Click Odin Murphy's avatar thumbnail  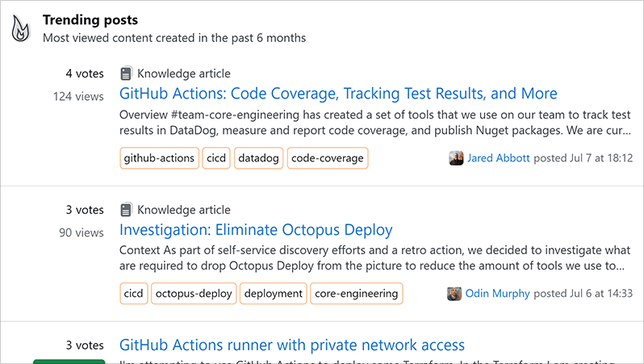pos(455,294)
